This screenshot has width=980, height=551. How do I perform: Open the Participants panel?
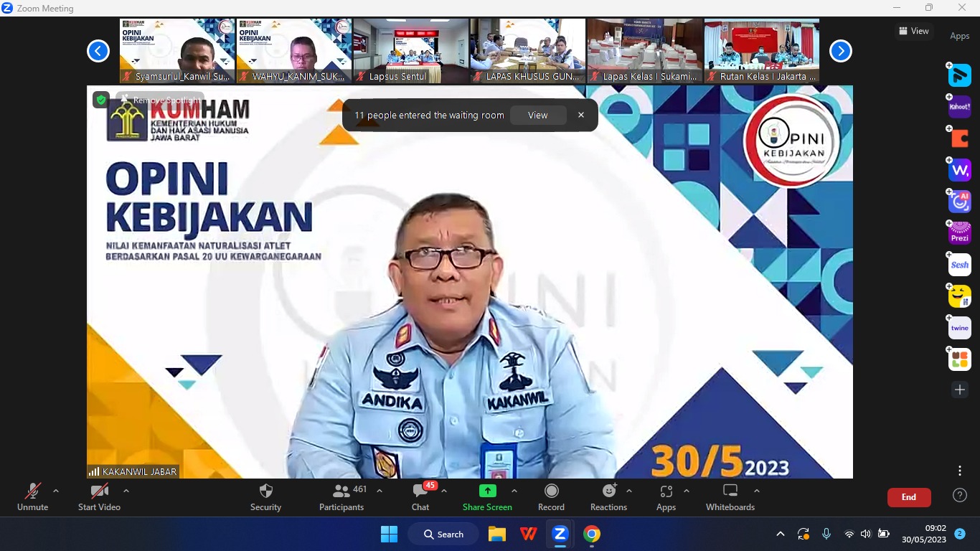point(341,496)
